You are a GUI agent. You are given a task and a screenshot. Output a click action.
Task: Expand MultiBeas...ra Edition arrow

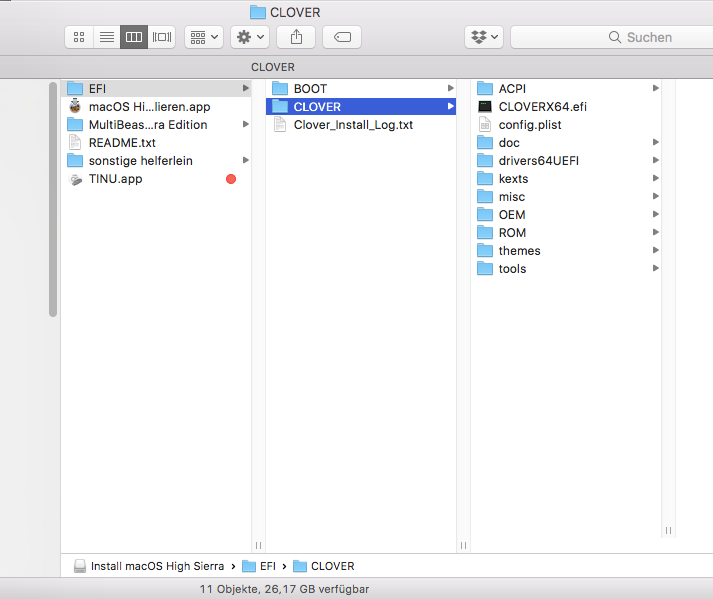click(x=246, y=124)
